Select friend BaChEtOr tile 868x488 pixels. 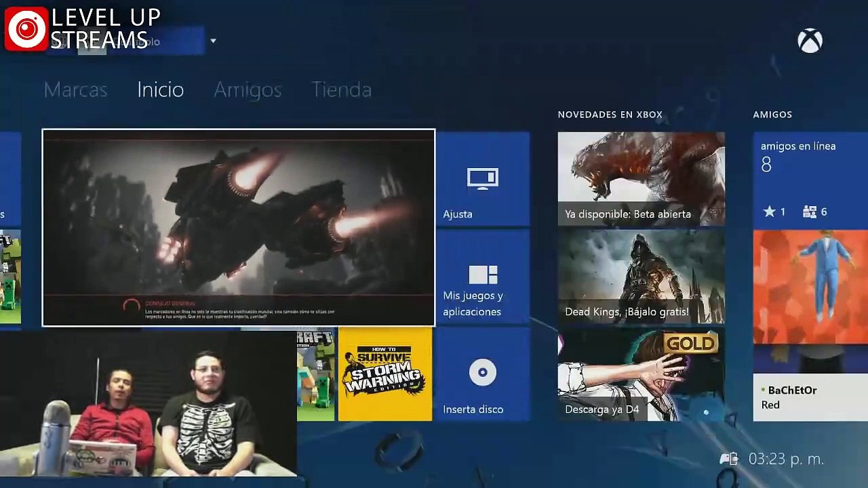(810, 397)
